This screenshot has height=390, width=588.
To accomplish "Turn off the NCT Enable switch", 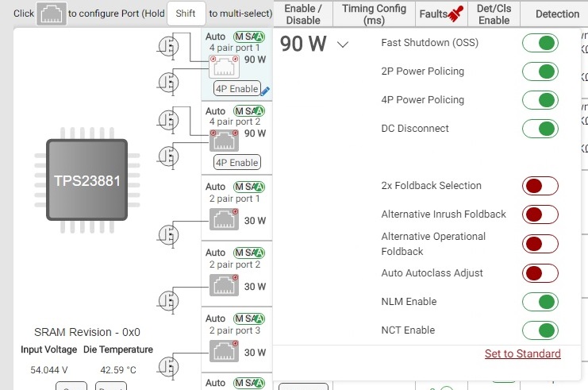I will [x=540, y=330].
